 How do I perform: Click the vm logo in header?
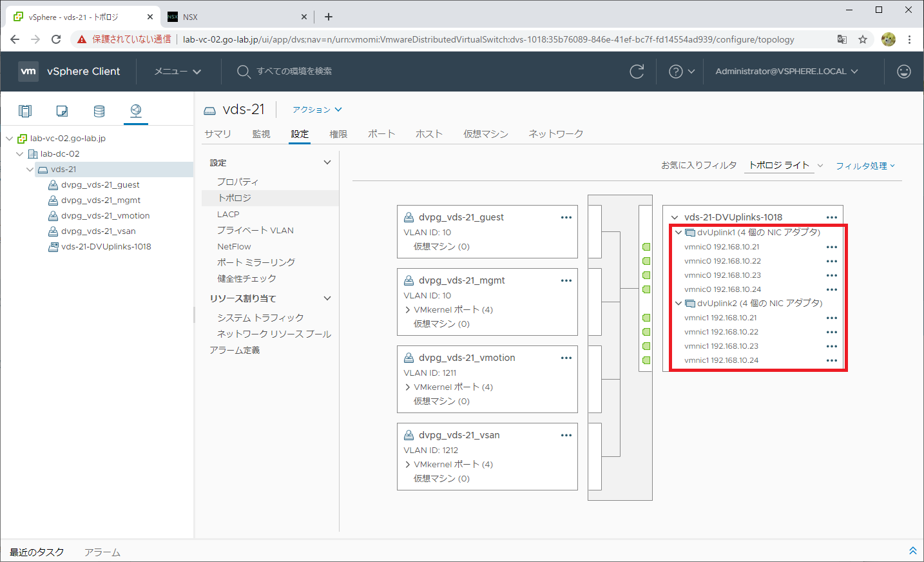28,72
